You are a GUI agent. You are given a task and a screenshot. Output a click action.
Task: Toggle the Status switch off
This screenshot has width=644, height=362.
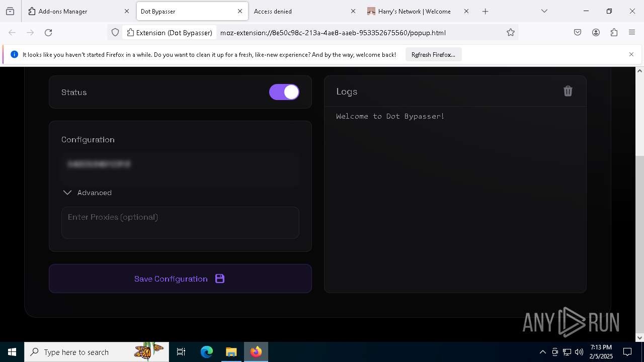tap(284, 92)
